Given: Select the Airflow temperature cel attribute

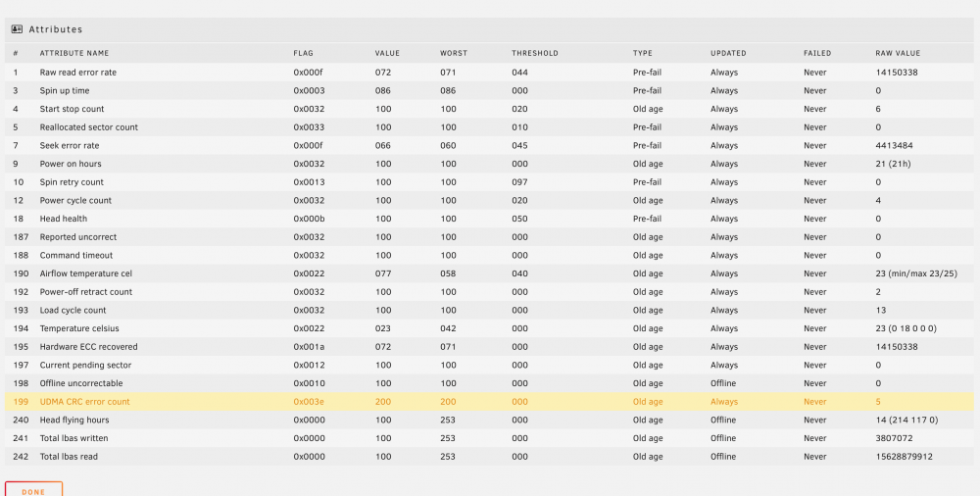Looking at the screenshot, I should pyautogui.click(x=85, y=273).
